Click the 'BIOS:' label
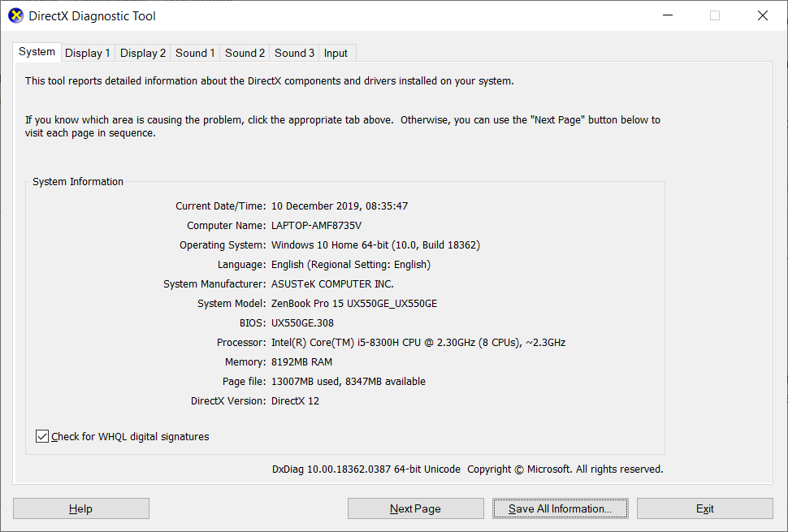The height and width of the screenshot is (532, 788). click(253, 323)
